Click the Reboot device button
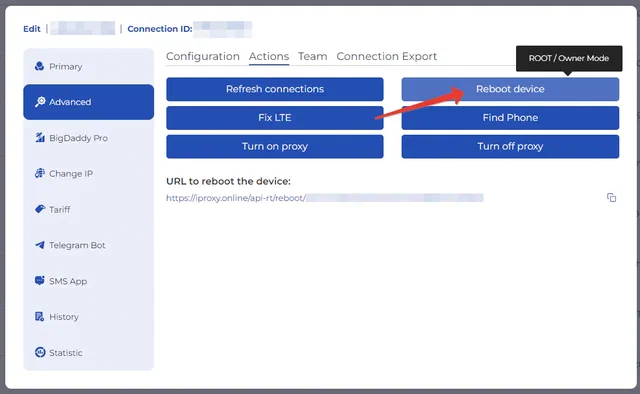Image resolution: width=640 pixels, height=394 pixels. [510, 89]
